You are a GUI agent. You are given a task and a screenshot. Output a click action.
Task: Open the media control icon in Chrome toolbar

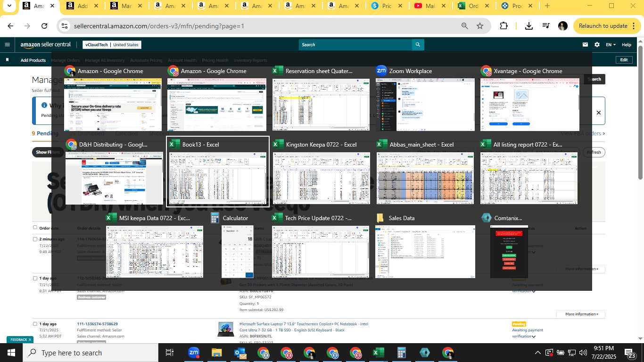[546, 26]
